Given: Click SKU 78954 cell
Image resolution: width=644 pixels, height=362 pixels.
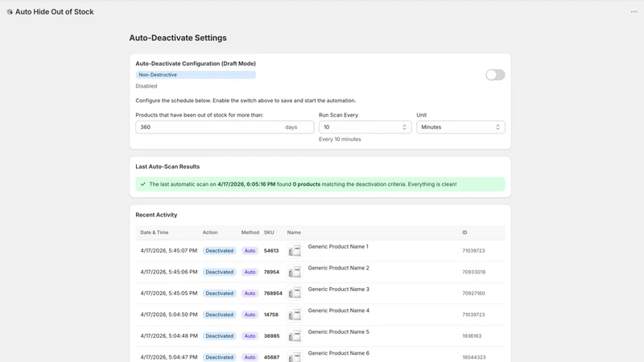Looking at the screenshot, I should pos(271,272).
